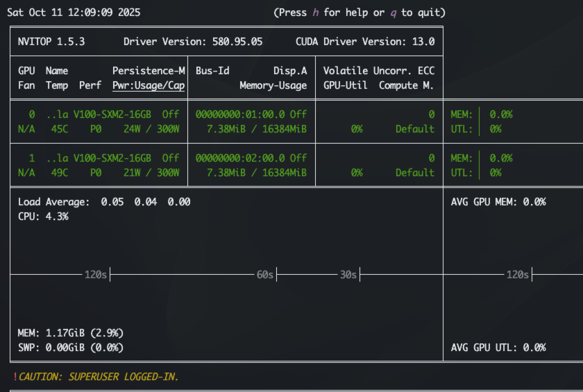Toggle GPU 0 Disp.A Off value

point(298,114)
